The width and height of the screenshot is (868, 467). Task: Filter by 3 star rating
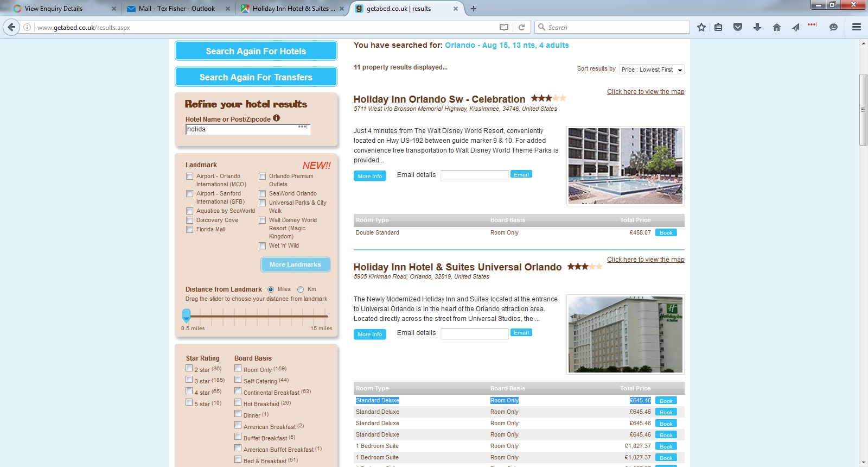[189, 380]
